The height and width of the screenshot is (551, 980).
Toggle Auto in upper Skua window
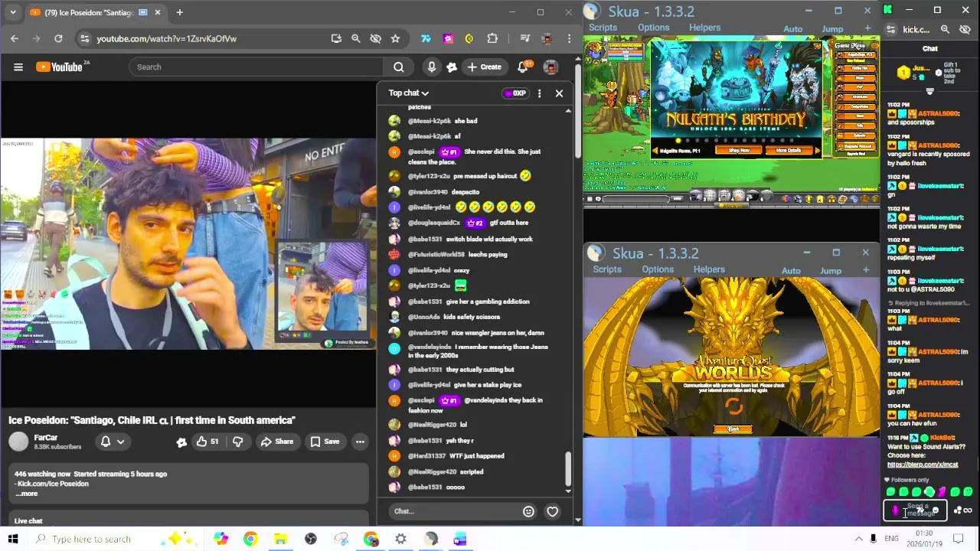pos(792,29)
